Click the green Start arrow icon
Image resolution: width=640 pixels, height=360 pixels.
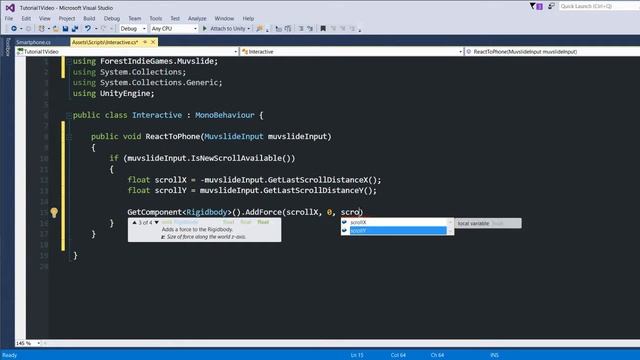pos(205,29)
